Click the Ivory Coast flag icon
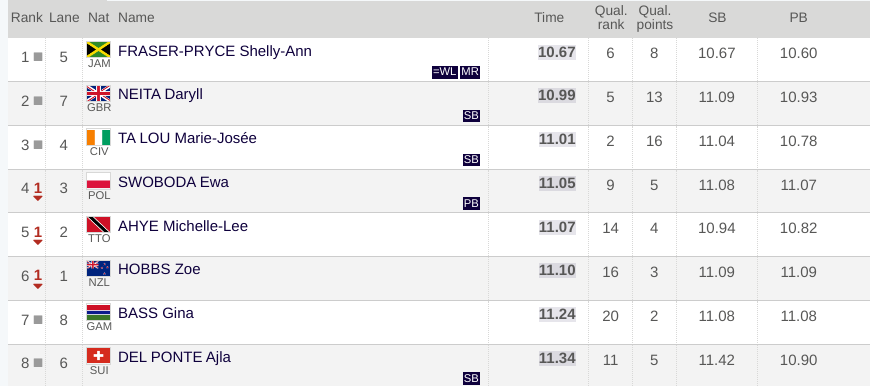This screenshot has height=386, width=870. coord(99,137)
